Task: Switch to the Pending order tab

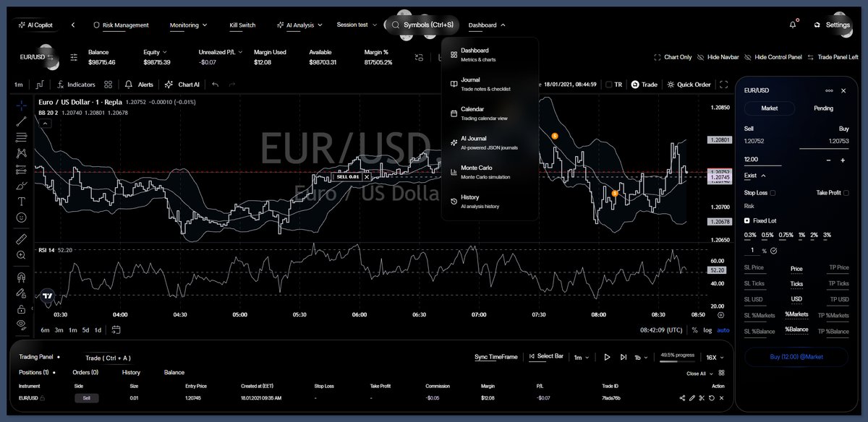Action: 823,108
